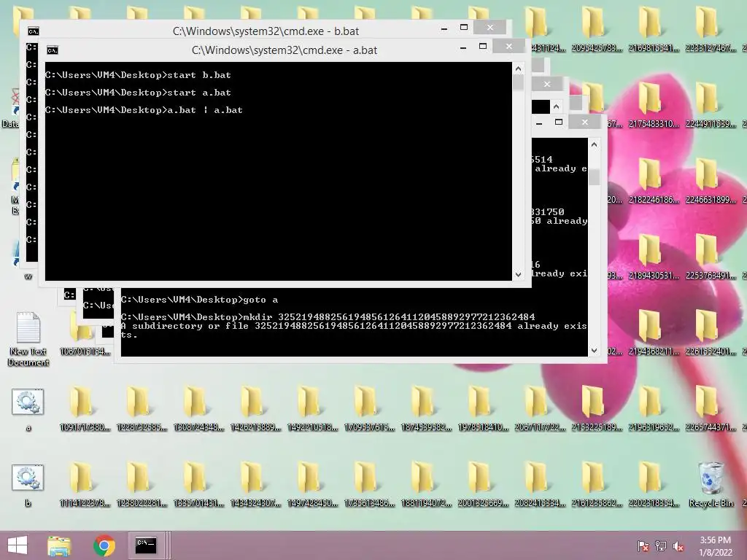This screenshot has height=560, width=747.
Task: Select folder starting with 1881194072
Action: pos(426,485)
